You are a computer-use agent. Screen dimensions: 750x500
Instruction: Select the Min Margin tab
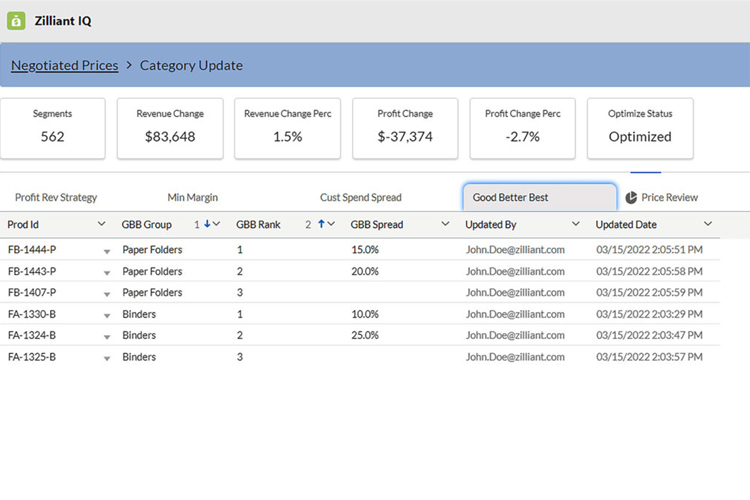(x=192, y=198)
